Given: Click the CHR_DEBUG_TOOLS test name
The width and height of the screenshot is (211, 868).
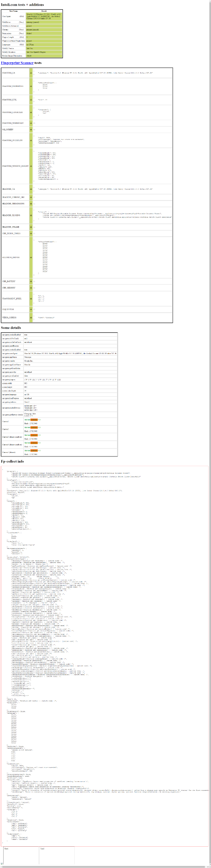Looking at the screenshot, I should (11, 233).
